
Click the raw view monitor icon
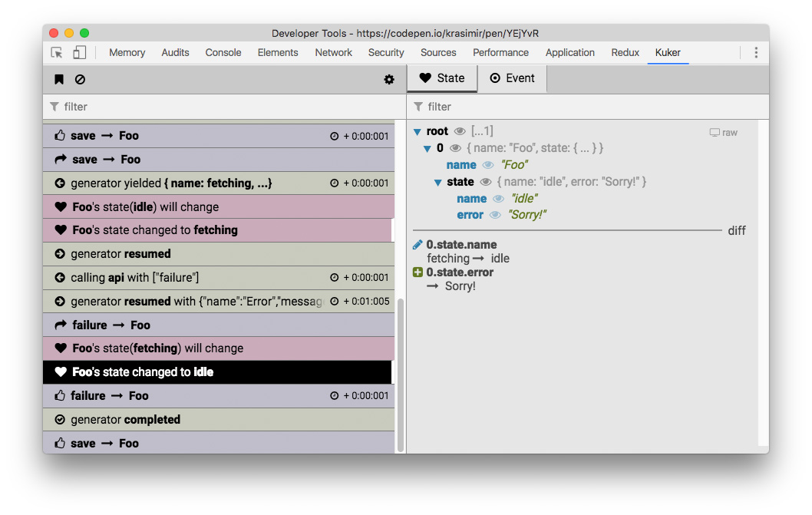pos(715,133)
